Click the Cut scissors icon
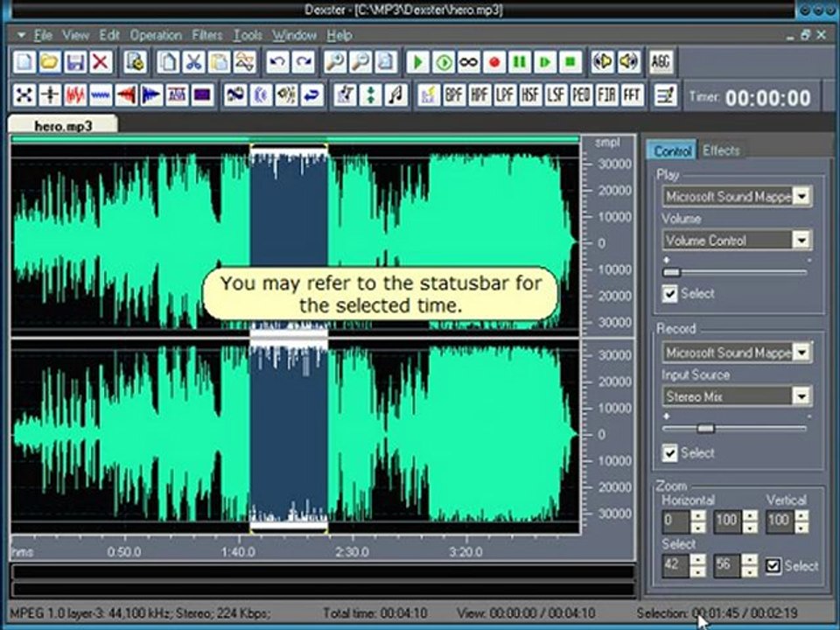 pos(193,62)
